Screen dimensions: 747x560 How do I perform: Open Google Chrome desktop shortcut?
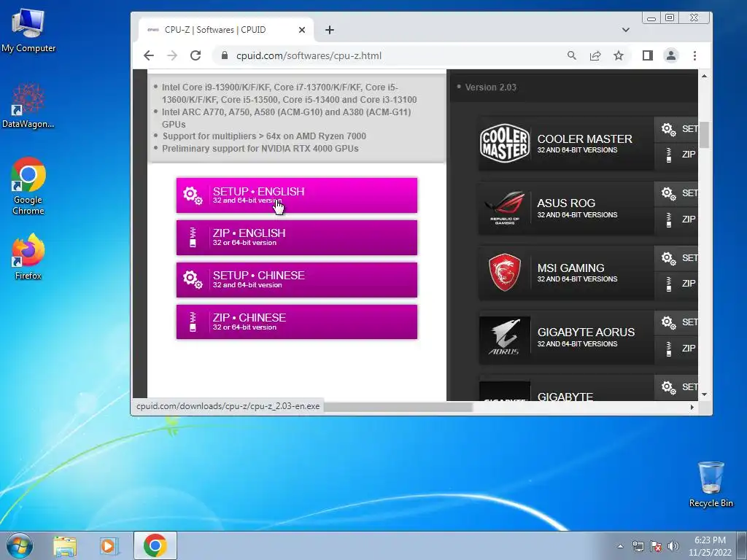[28, 186]
